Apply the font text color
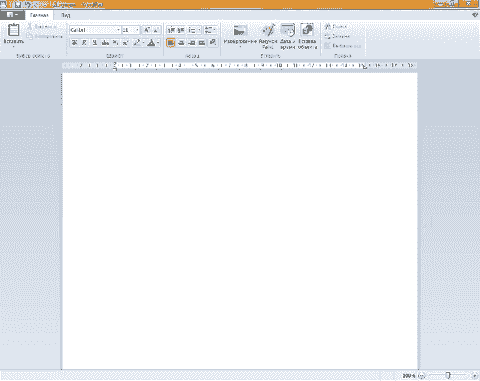480x381 pixels. click(151, 43)
